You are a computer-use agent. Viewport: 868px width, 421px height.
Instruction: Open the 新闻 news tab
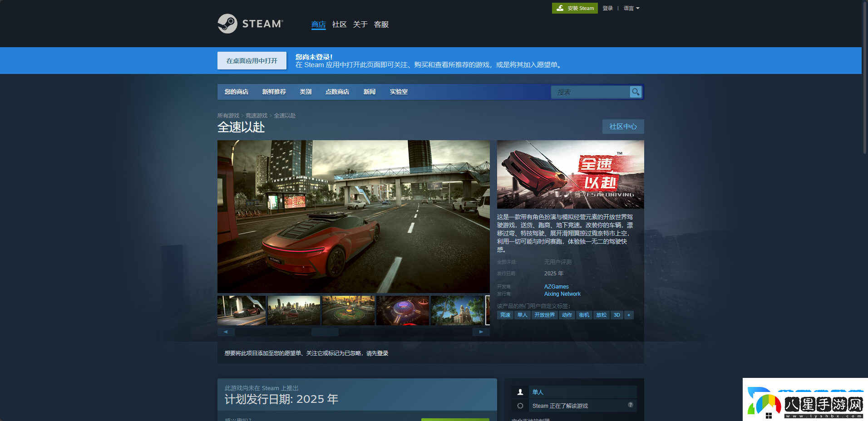pyautogui.click(x=369, y=92)
